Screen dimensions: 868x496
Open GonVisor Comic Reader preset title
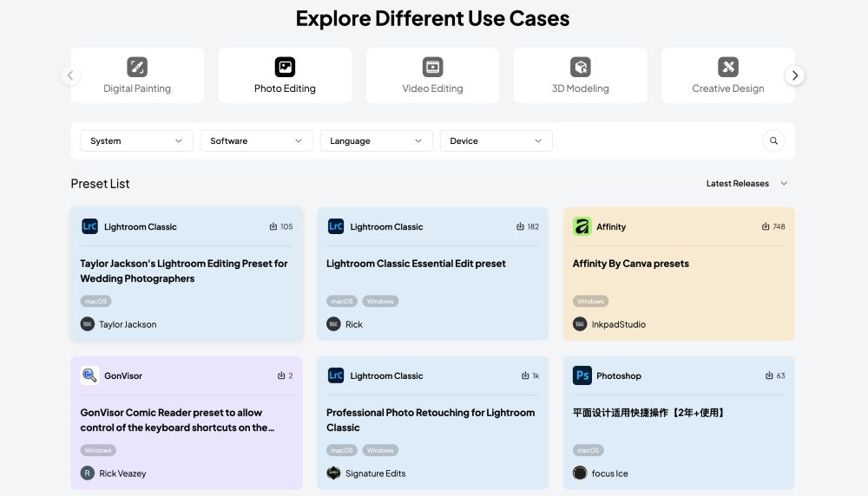(177, 421)
